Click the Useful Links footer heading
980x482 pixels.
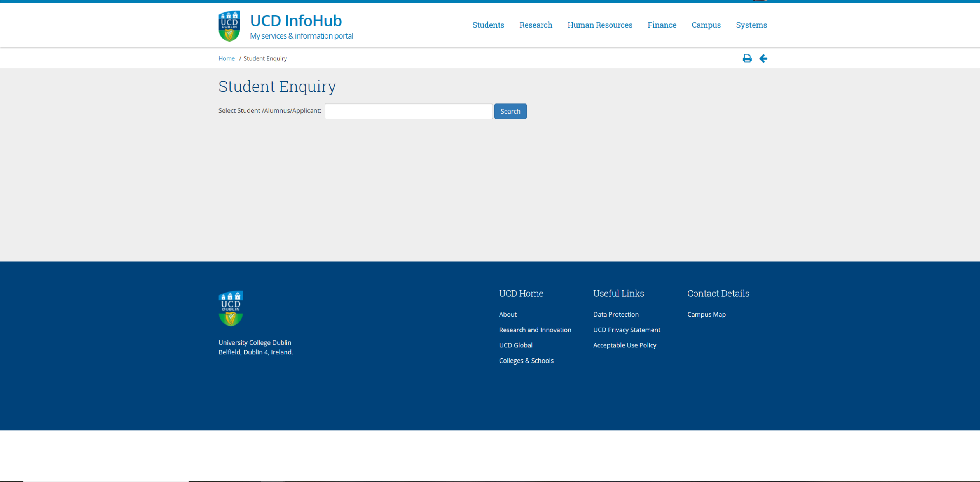(618, 293)
